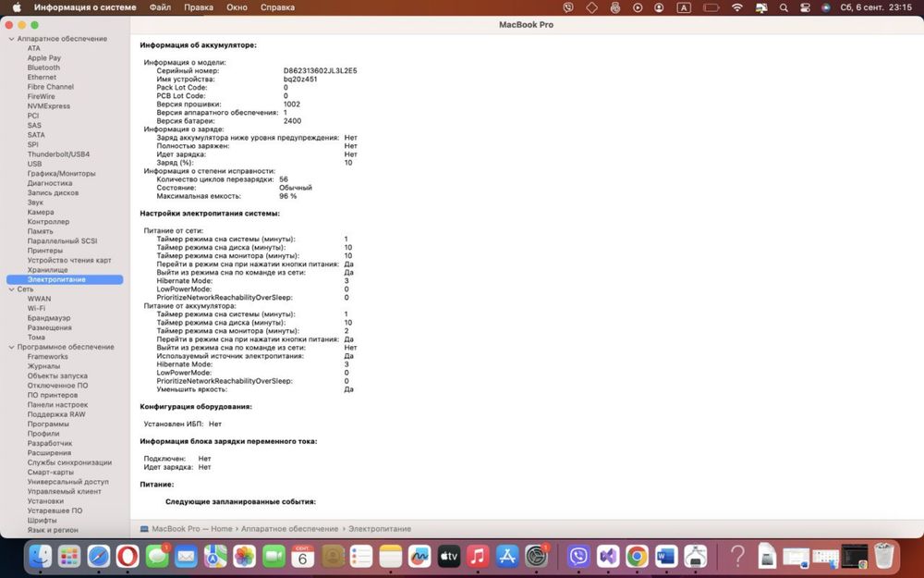Launch Safari from the Dock

coord(99,556)
